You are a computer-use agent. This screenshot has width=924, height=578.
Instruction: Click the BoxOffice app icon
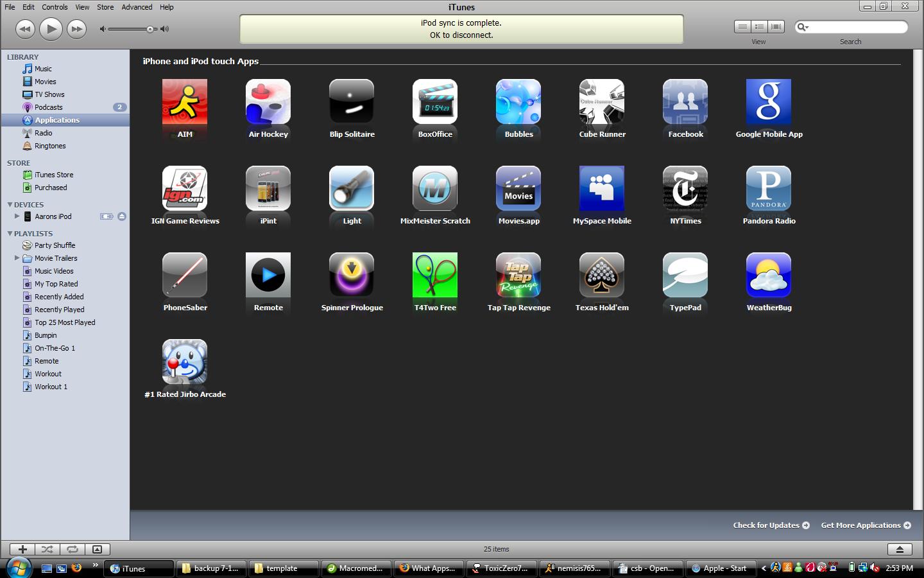pos(435,101)
